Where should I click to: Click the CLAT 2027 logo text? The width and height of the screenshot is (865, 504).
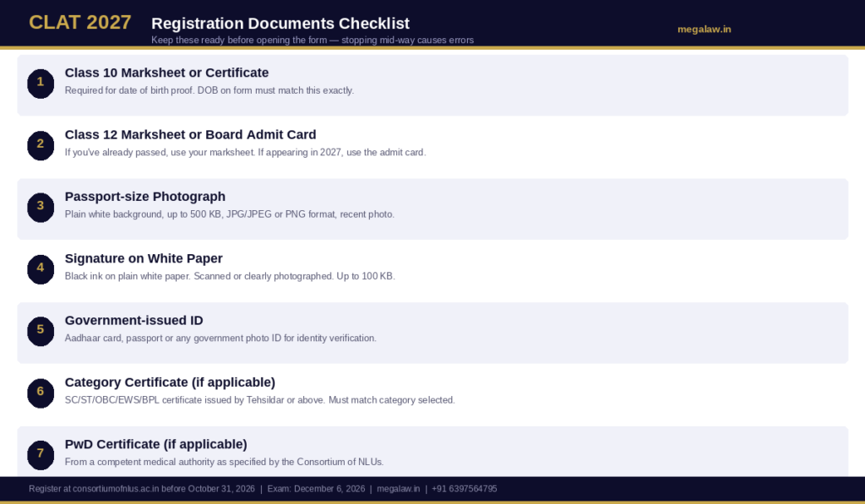[80, 23]
